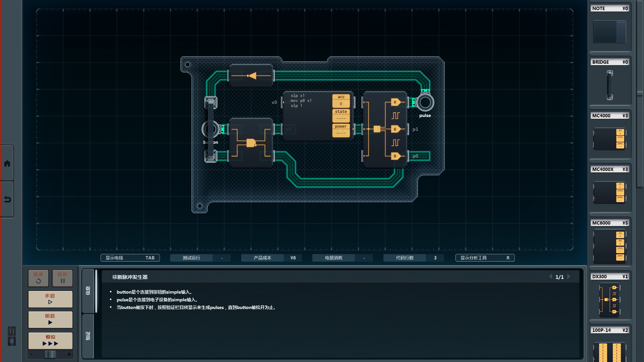This screenshot has width=644, height=362.
Task: Toggle the analysis tool display button
Action: pos(485,258)
